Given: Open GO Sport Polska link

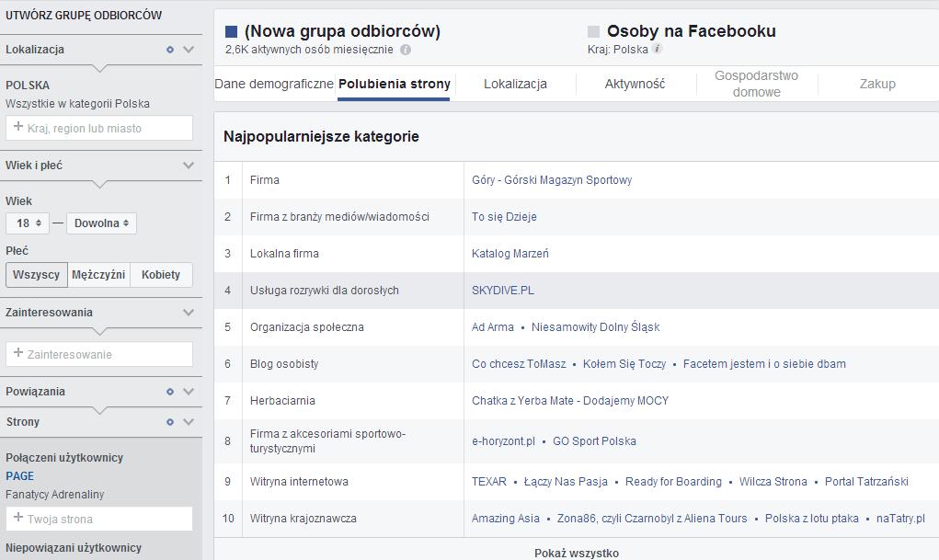Looking at the screenshot, I should coord(595,441).
